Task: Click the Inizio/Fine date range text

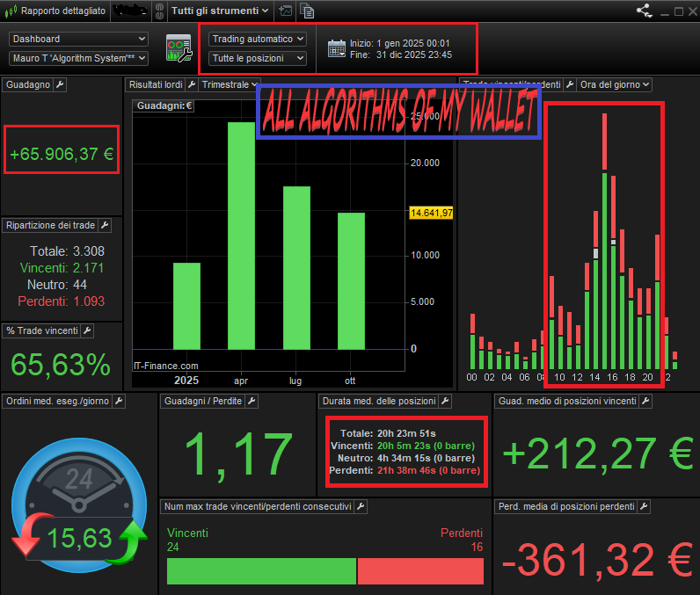Action: pos(401,48)
